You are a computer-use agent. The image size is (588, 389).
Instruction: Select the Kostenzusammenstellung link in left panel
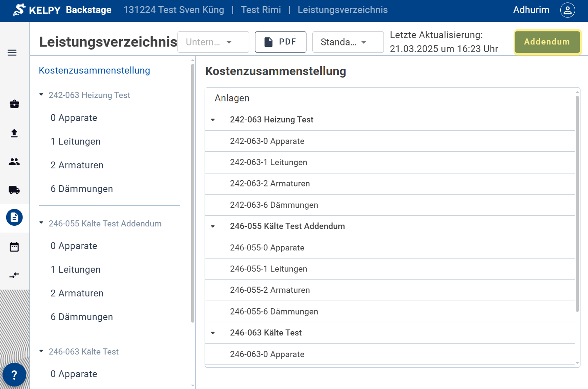[x=94, y=70]
